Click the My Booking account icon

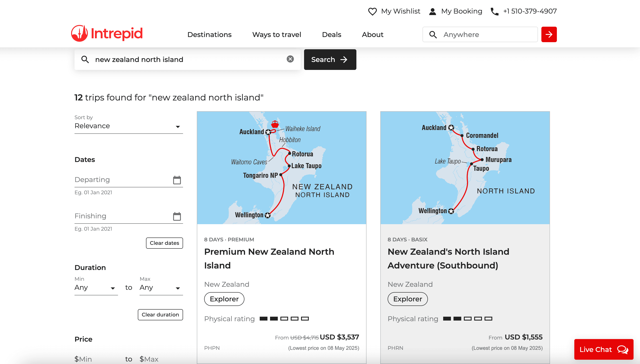pyautogui.click(x=432, y=11)
